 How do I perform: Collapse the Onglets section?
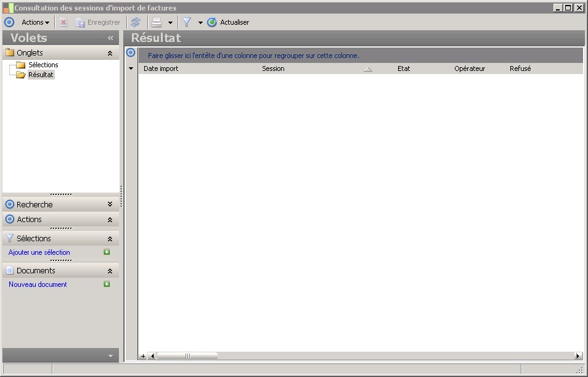[110, 53]
